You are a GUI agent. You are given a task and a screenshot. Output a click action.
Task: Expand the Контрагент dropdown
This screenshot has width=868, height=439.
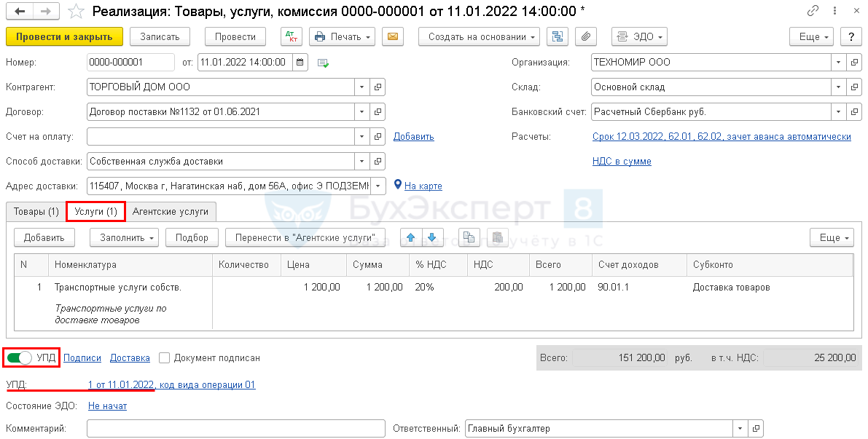tap(362, 87)
